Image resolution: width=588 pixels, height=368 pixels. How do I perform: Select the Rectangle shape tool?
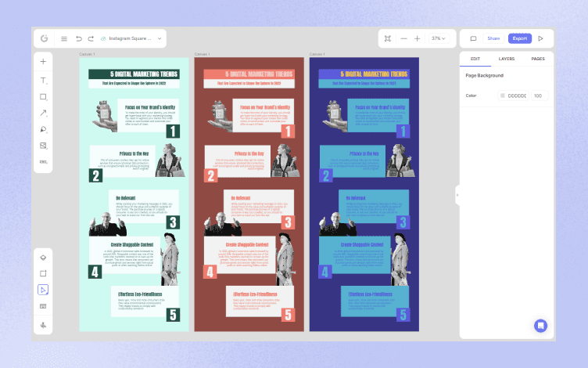pyautogui.click(x=43, y=97)
